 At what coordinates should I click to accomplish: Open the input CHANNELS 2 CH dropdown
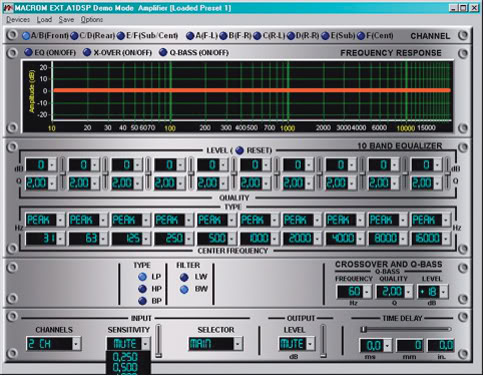pyautogui.click(x=76, y=344)
